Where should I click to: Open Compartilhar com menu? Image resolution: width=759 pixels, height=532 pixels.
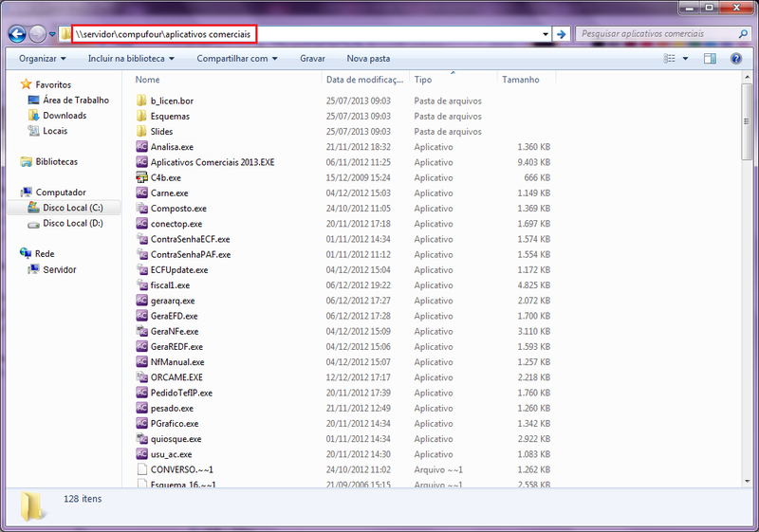[237, 59]
